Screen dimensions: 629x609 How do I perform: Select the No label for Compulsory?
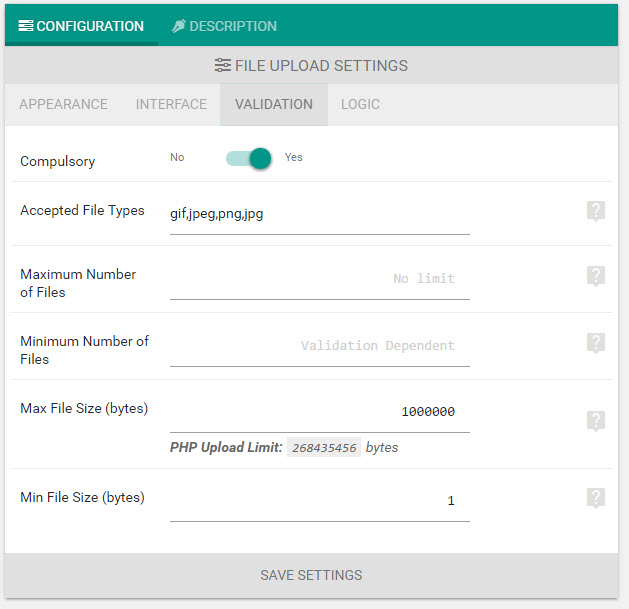(177, 157)
